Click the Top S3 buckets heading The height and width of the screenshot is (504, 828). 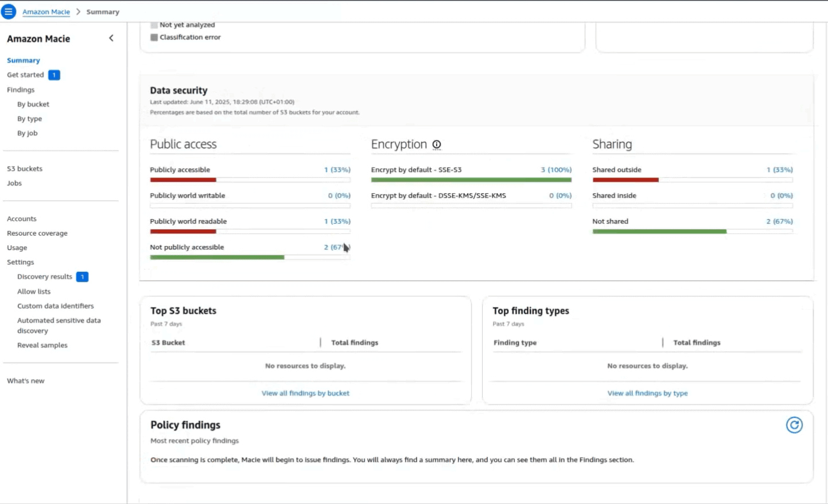tap(183, 311)
